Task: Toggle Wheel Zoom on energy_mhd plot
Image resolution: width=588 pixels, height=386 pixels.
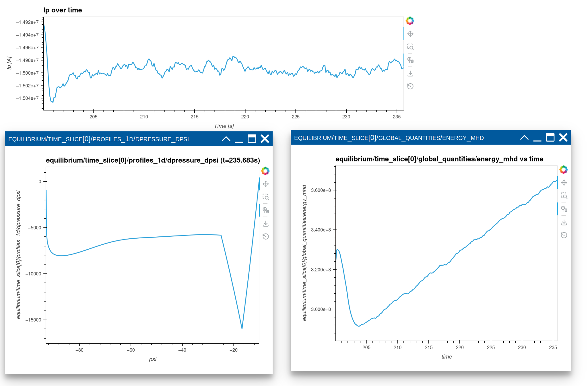Action: (x=564, y=209)
